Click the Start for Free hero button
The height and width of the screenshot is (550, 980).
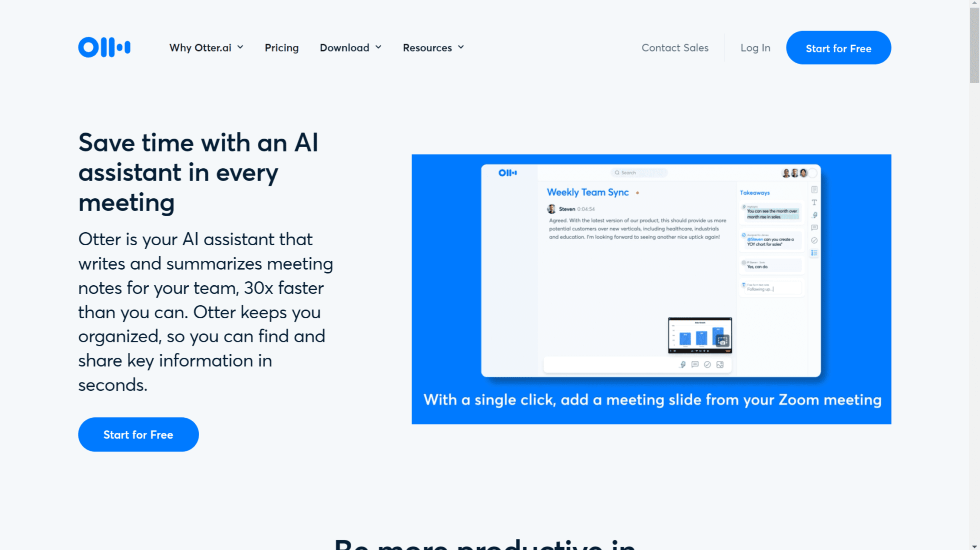[138, 434]
